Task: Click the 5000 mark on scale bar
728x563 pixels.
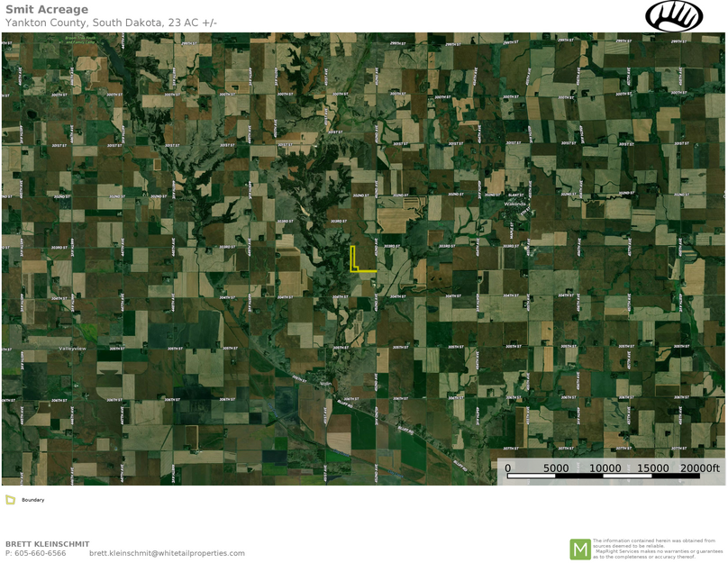Action: (556, 468)
